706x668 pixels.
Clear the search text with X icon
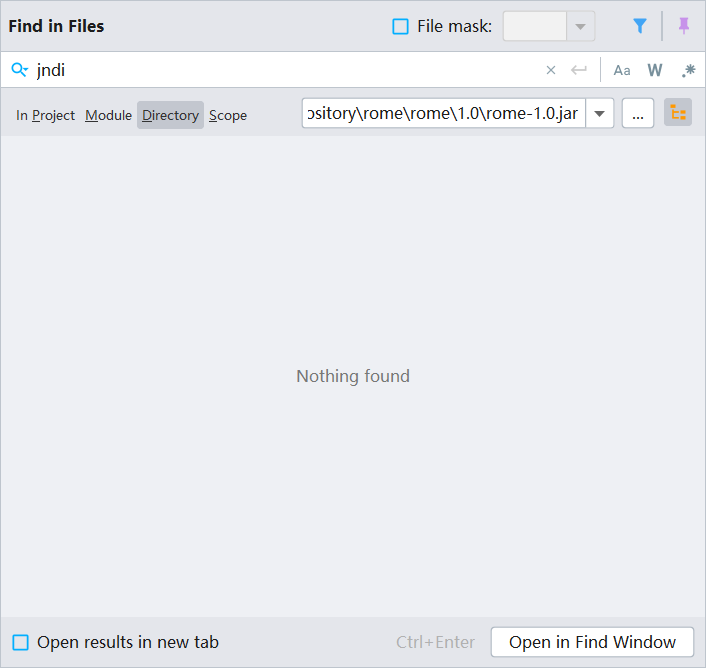[x=550, y=70]
